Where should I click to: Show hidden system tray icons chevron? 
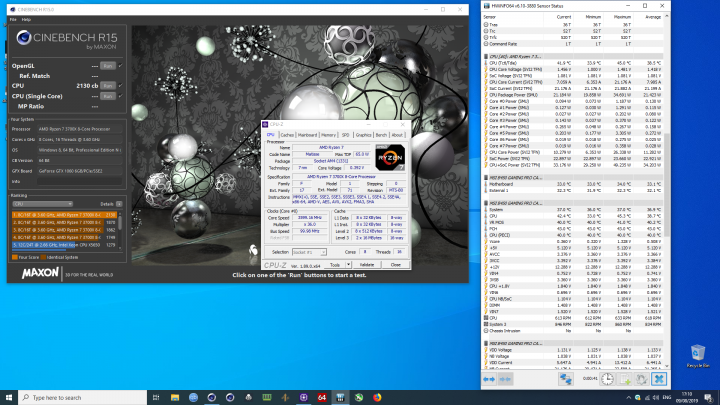point(628,398)
